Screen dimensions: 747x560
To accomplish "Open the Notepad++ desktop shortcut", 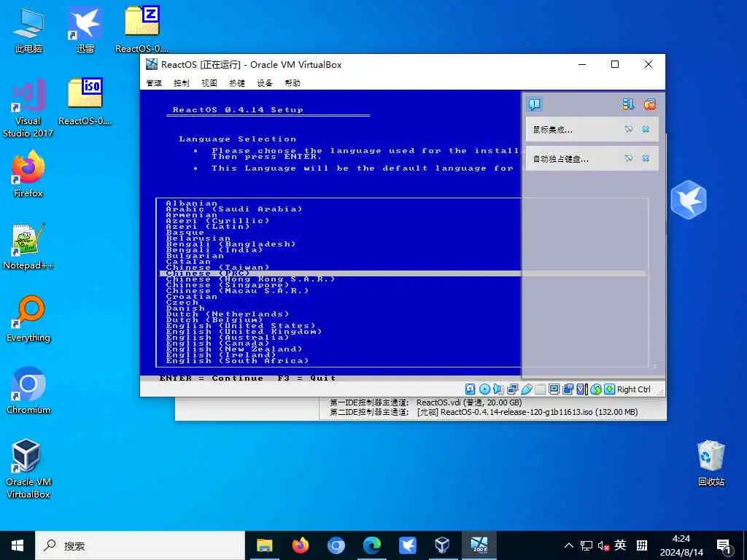I will coord(28,246).
